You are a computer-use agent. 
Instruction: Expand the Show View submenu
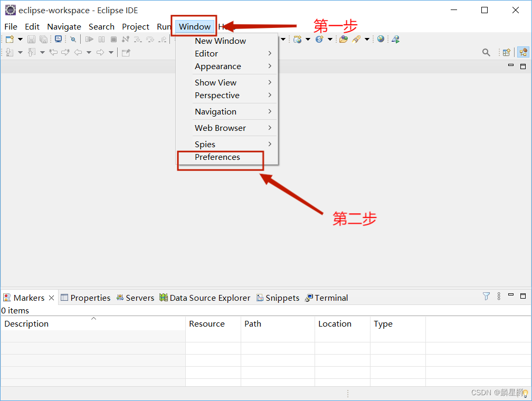tap(227, 82)
